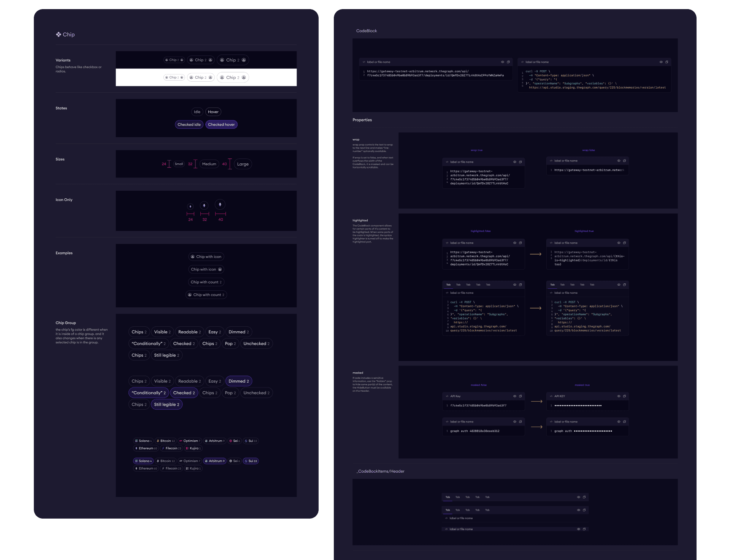Screen dimensions: 730x560
Task: Click copy icon on the block directly under highlighted: false
Action: 521,243
